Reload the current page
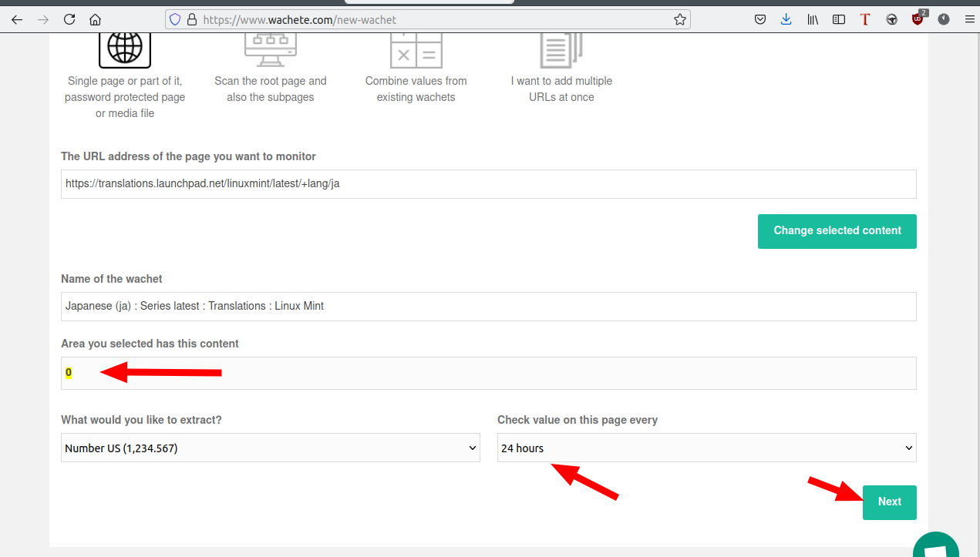 (69, 20)
